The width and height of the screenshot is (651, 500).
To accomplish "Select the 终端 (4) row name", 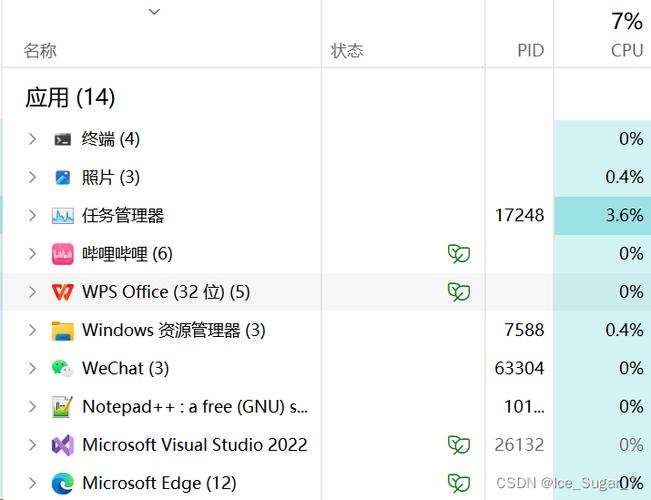I will [110, 139].
